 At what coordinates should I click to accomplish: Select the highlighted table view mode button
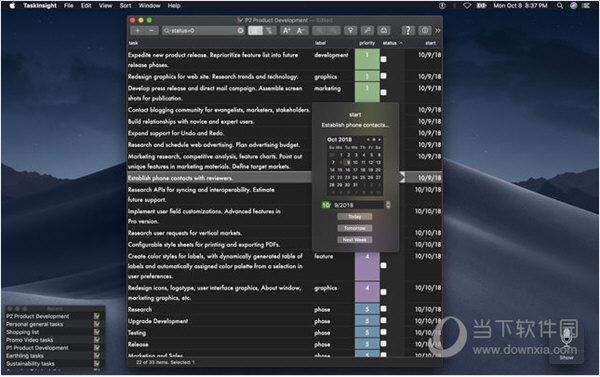click(x=255, y=31)
